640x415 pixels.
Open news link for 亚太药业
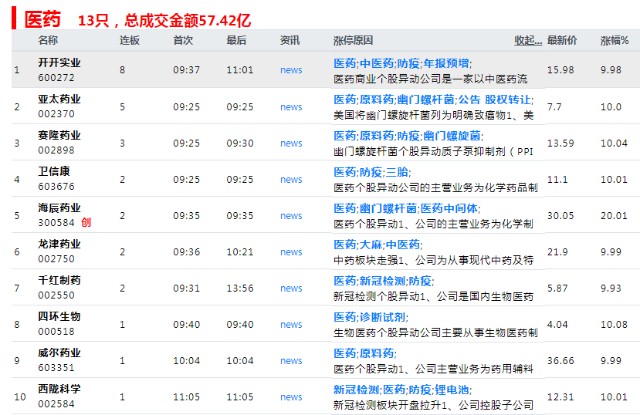pos(291,107)
